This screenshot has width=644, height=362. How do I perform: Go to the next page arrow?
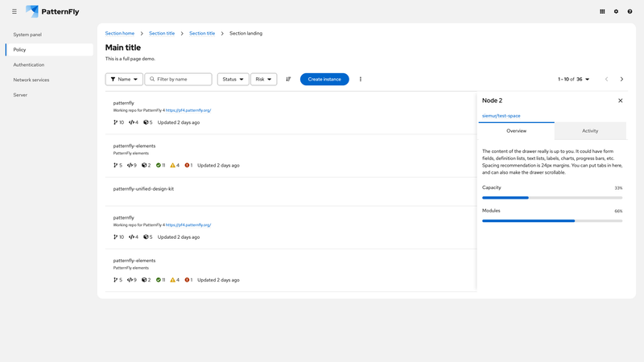click(x=621, y=79)
